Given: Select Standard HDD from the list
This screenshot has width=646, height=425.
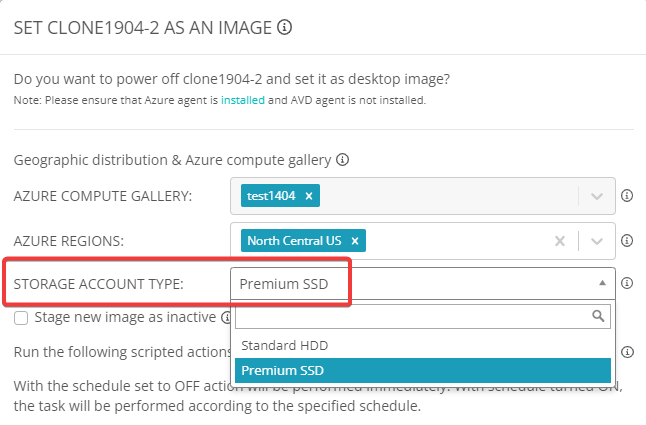Looking at the screenshot, I should (284, 345).
